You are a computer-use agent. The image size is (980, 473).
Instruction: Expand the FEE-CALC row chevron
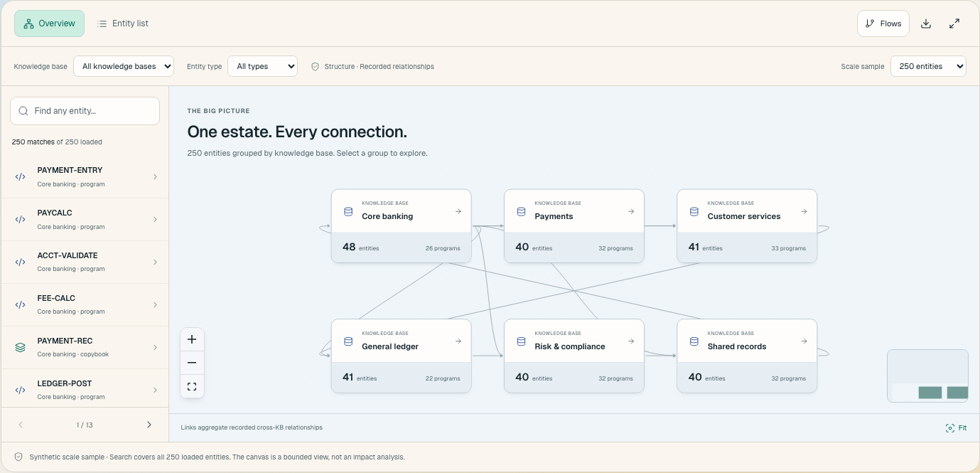click(155, 304)
